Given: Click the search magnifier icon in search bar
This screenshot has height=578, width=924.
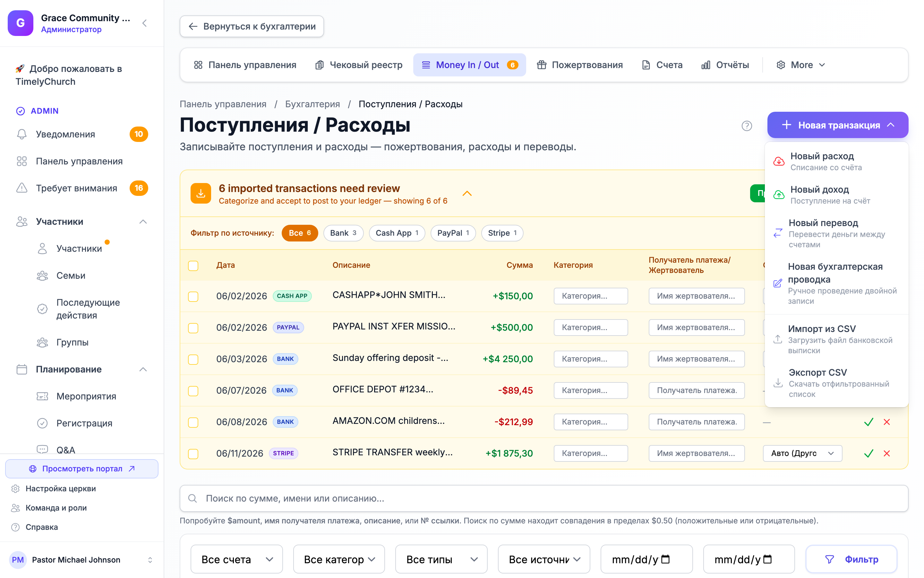Looking at the screenshot, I should tap(193, 498).
